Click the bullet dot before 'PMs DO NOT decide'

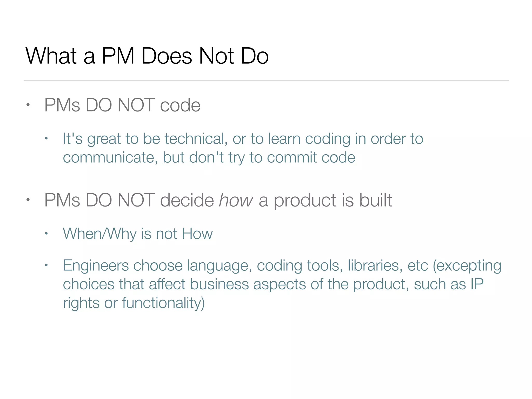point(28,200)
